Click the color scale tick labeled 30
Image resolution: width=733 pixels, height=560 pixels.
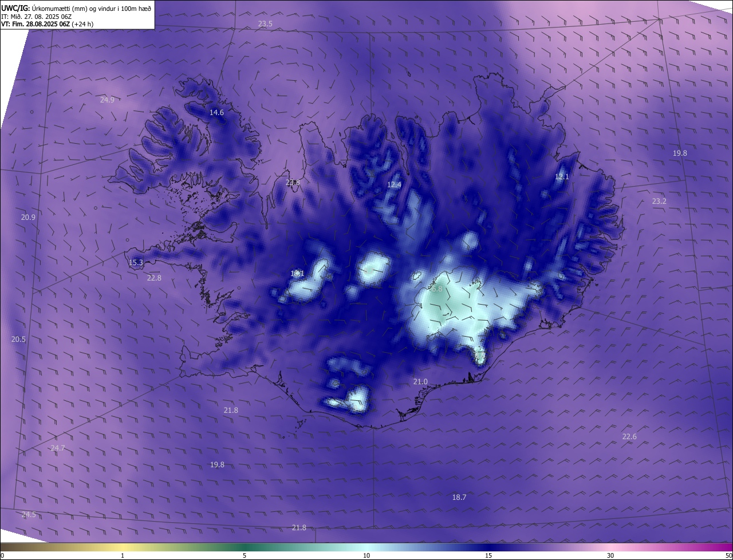click(610, 555)
